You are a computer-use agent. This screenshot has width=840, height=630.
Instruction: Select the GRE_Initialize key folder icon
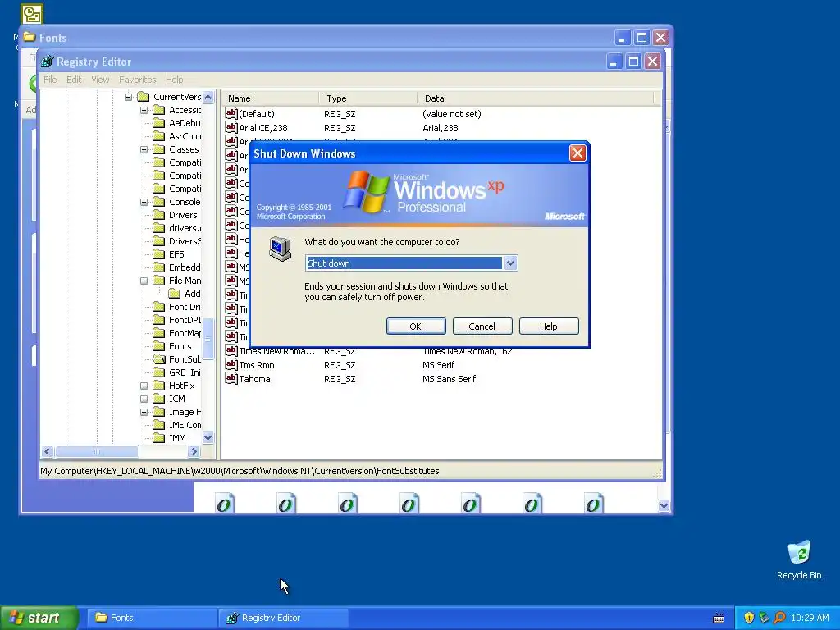[158, 372]
